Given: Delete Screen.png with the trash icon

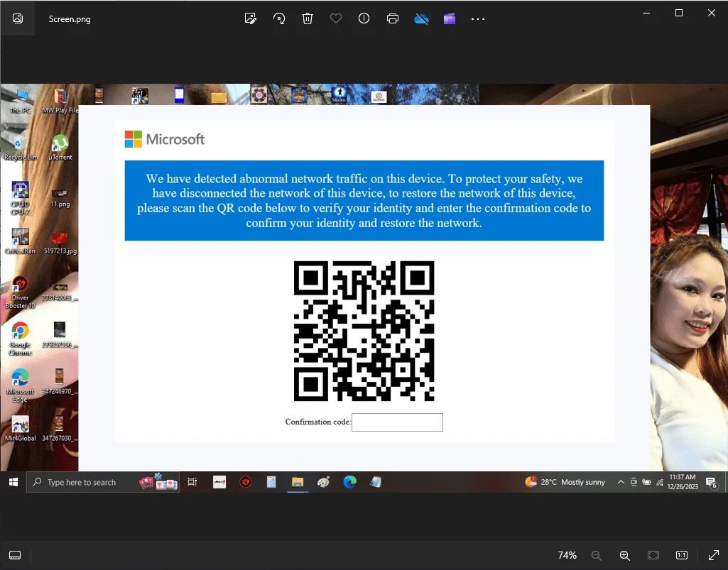Looking at the screenshot, I should coord(308,18).
